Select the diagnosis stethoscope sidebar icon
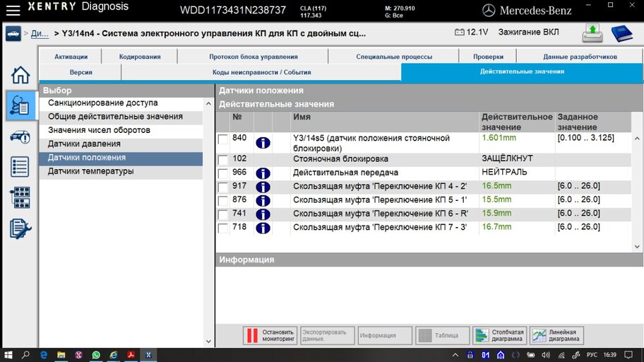644x362 pixels. (x=20, y=105)
